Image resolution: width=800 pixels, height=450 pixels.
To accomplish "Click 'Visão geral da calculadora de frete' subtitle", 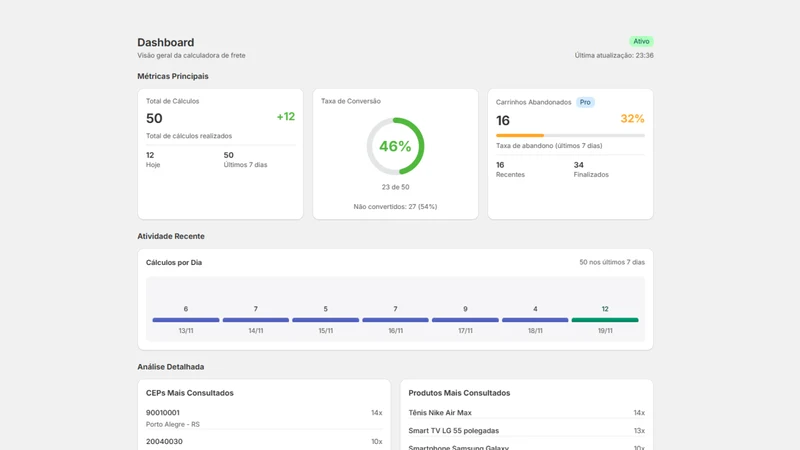I will click(191, 55).
